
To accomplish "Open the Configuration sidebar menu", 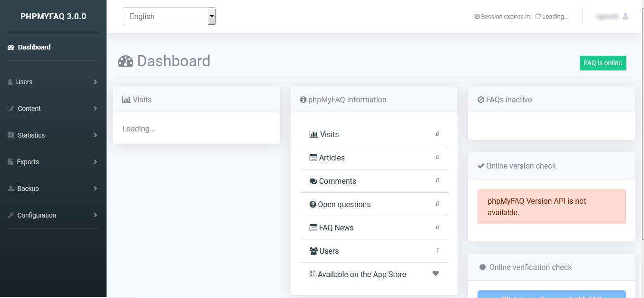I will (x=53, y=215).
